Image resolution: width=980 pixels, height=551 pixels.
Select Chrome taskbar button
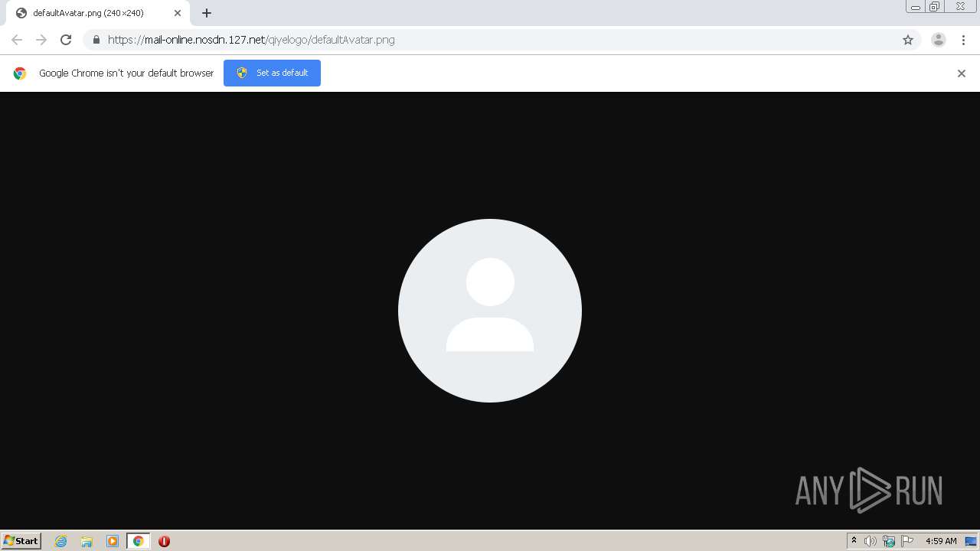[139, 541]
